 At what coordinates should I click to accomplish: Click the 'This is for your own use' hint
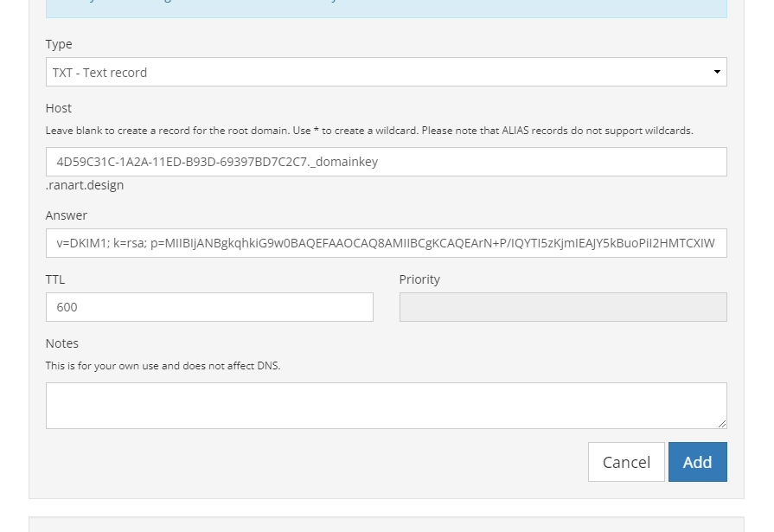pyautogui.click(x=163, y=366)
